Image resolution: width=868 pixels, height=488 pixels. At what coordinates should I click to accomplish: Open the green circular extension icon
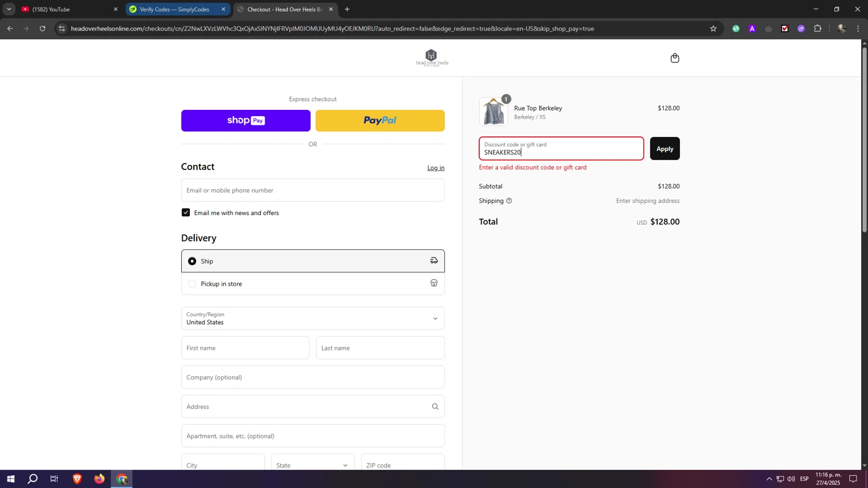(x=736, y=28)
